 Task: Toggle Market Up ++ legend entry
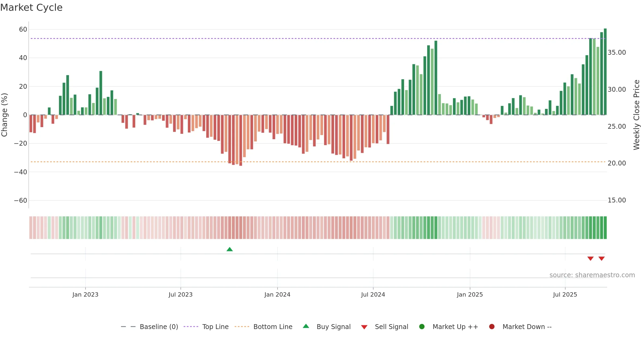click(x=449, y=327)
